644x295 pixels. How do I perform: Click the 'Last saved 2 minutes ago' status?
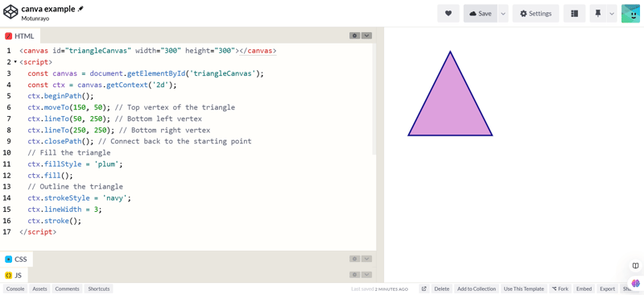pyautogui.click(x=379, y=289)
